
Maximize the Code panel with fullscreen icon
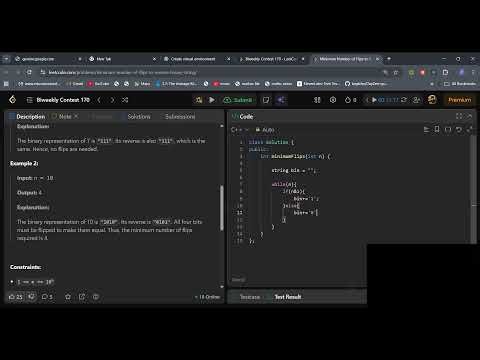(459, 116)
